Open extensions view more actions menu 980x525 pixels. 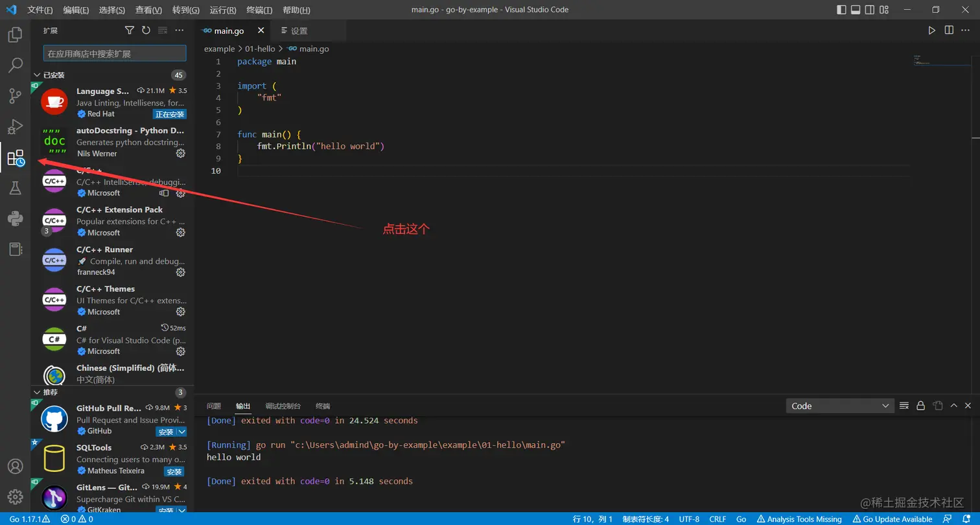click(x=180, y=30)
